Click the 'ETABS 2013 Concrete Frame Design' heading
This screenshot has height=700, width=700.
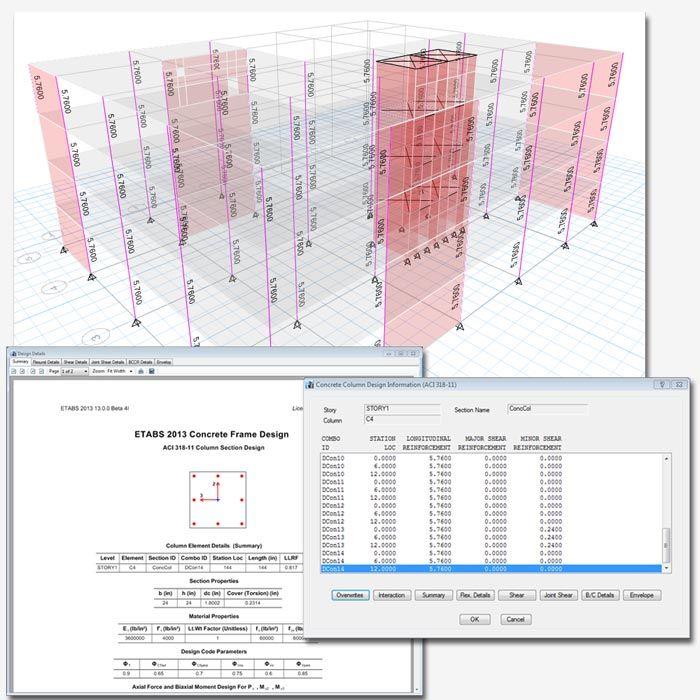212,434
